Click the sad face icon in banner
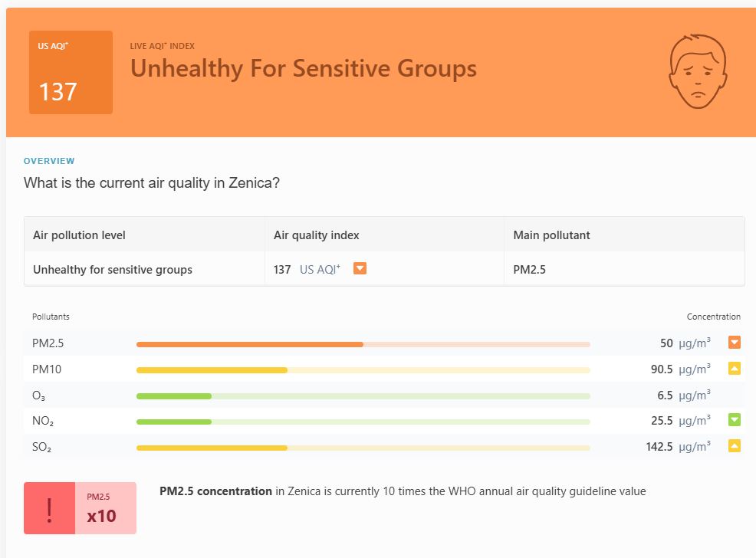The image size is (756, 558). pos(697,73)
